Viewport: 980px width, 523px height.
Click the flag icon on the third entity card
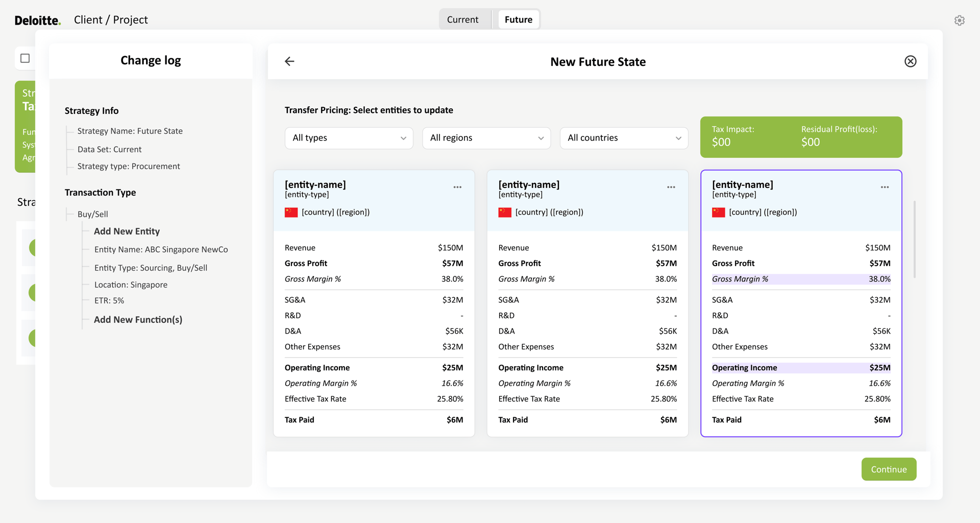[718, 212]
